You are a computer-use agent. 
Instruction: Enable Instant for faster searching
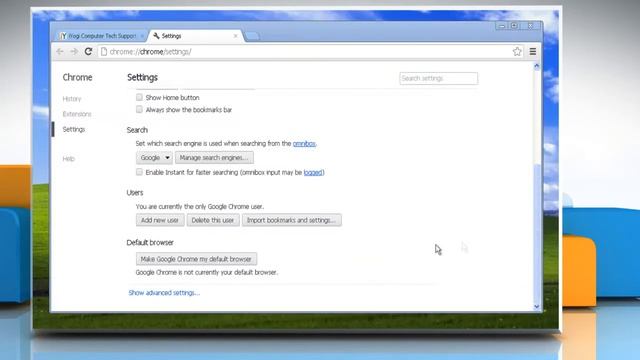coord(139,172)
